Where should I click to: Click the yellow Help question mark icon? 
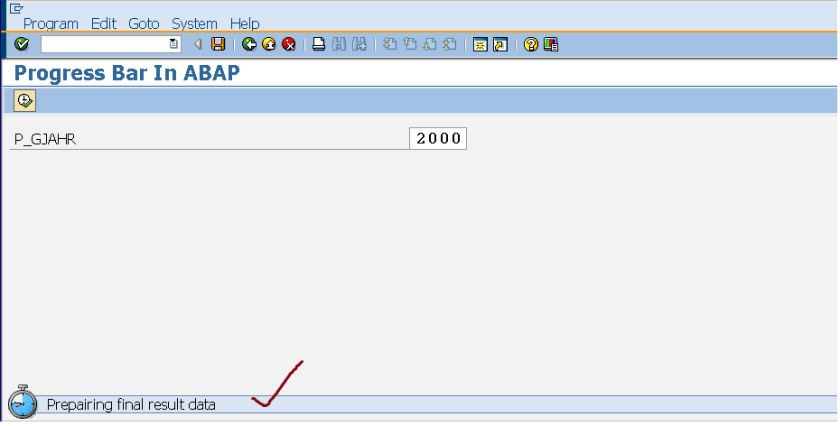[x=530, y=44]
